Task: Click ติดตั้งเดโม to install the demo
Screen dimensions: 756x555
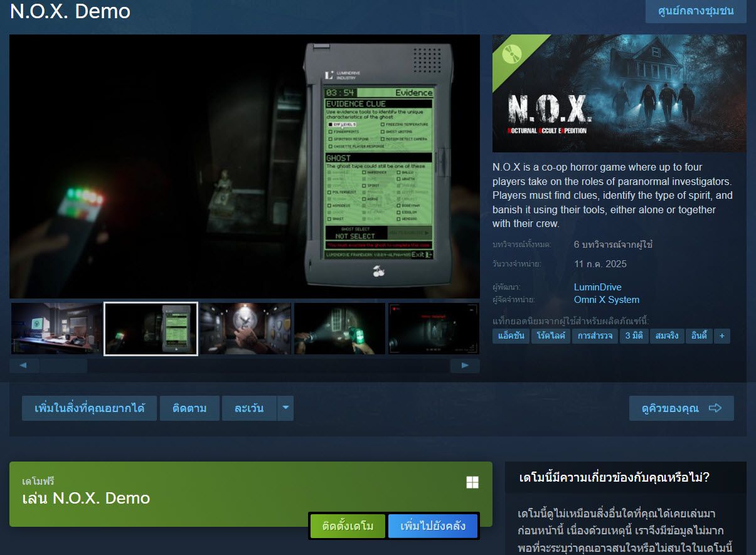Action: pos(348,526)
